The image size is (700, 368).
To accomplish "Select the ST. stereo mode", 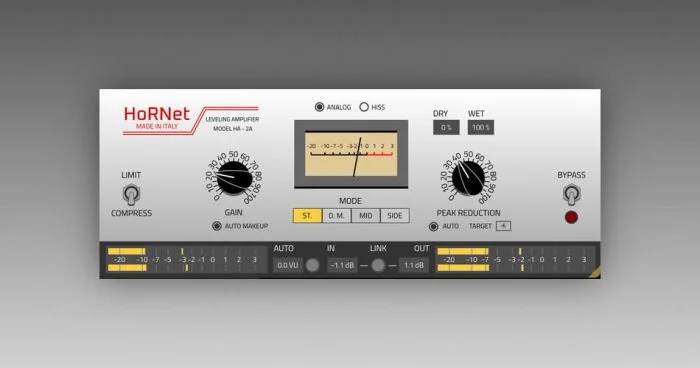I will [x=307, y=216].
